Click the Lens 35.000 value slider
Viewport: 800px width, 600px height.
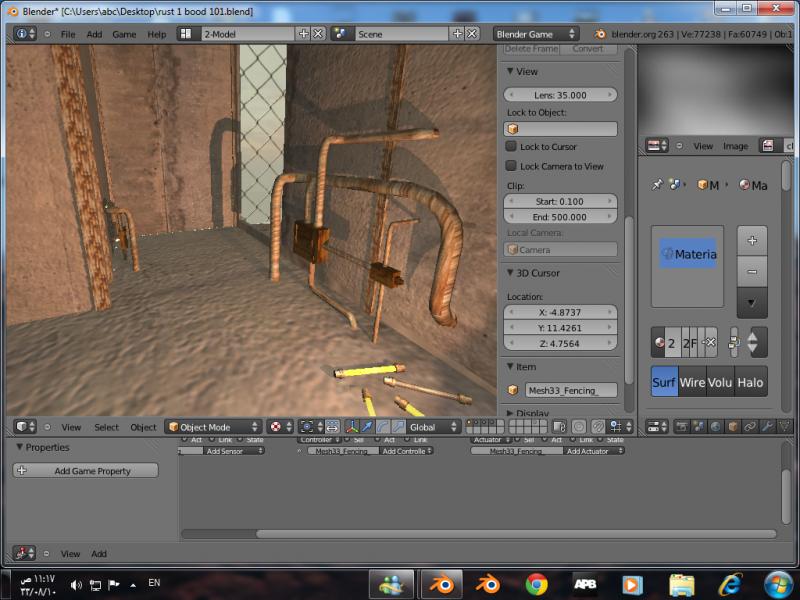(x=560, y=95)
